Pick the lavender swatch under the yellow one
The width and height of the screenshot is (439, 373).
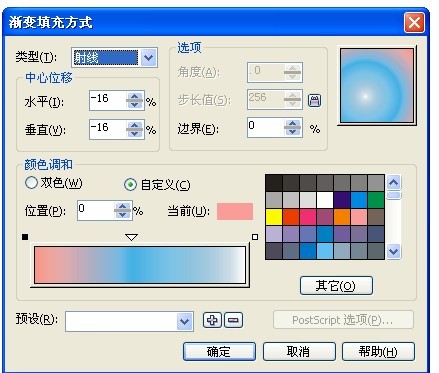pos(274,234)
